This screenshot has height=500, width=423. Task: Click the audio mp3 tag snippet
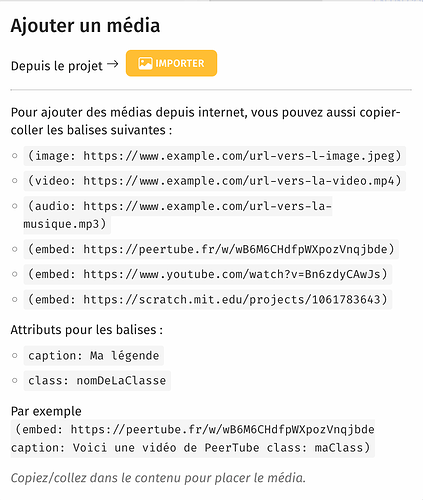click(178, 215)
